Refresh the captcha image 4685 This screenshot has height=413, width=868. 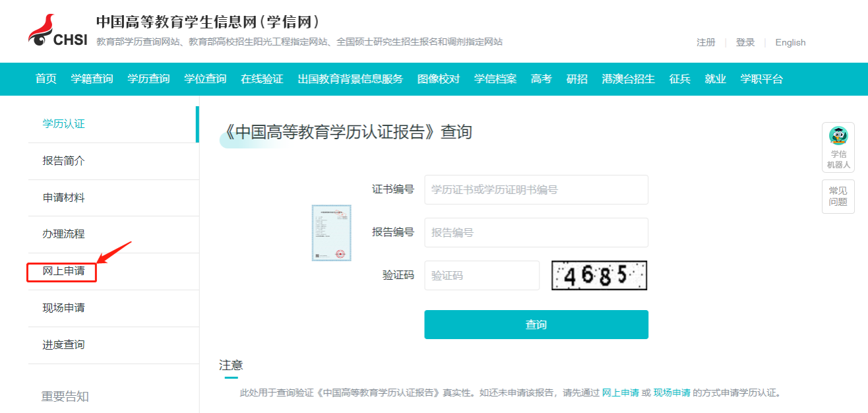599,275
